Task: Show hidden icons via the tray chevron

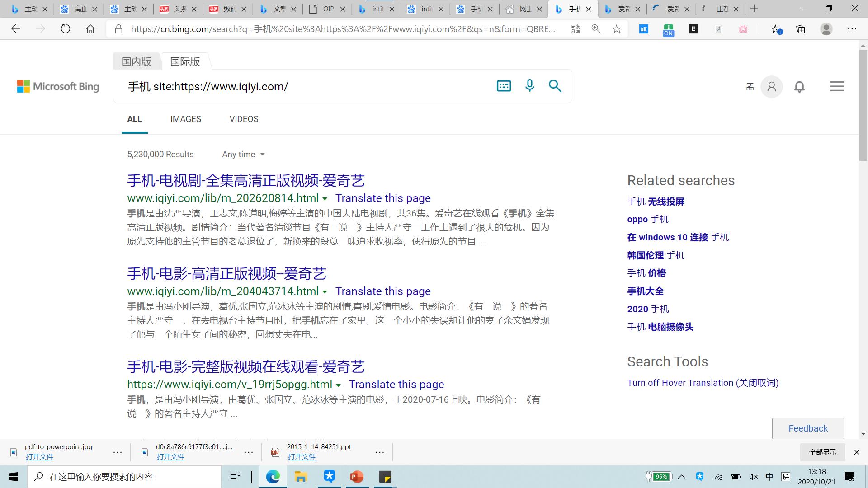Action: 682,477
